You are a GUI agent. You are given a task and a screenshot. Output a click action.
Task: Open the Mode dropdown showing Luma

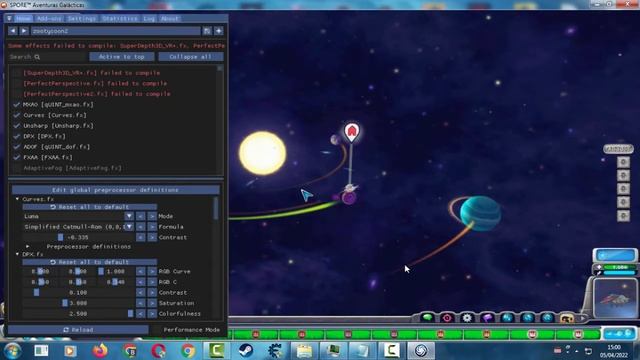(78, 216)
